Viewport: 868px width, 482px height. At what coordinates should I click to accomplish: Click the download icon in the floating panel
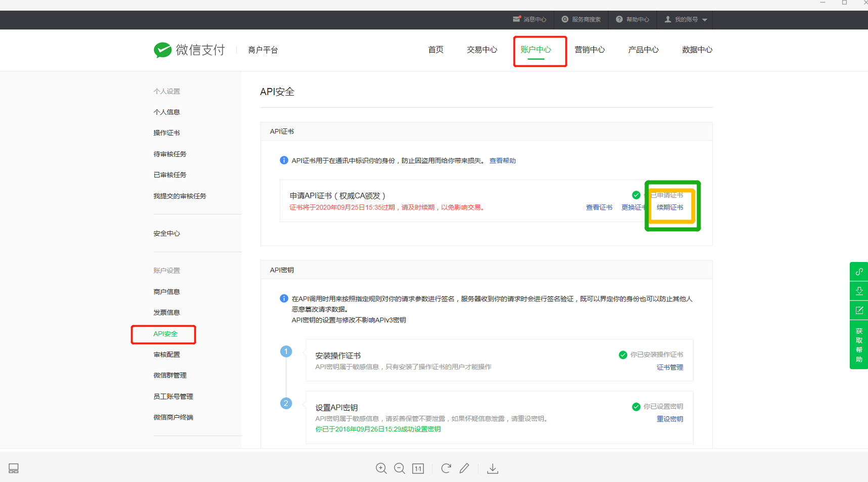click(x=859, y=291)
